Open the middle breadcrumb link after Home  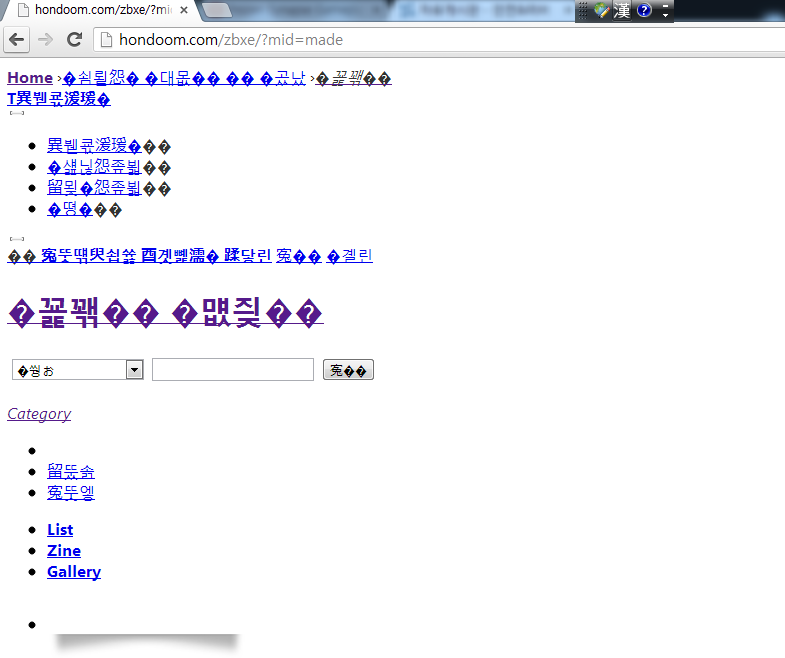tap(184, 78)
